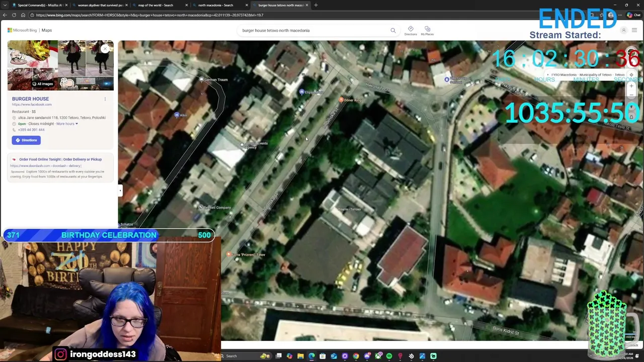This screenshot has height=362, width=644.
Task: Open Google Chrome from the taskbar
Action: pos(356,356)
